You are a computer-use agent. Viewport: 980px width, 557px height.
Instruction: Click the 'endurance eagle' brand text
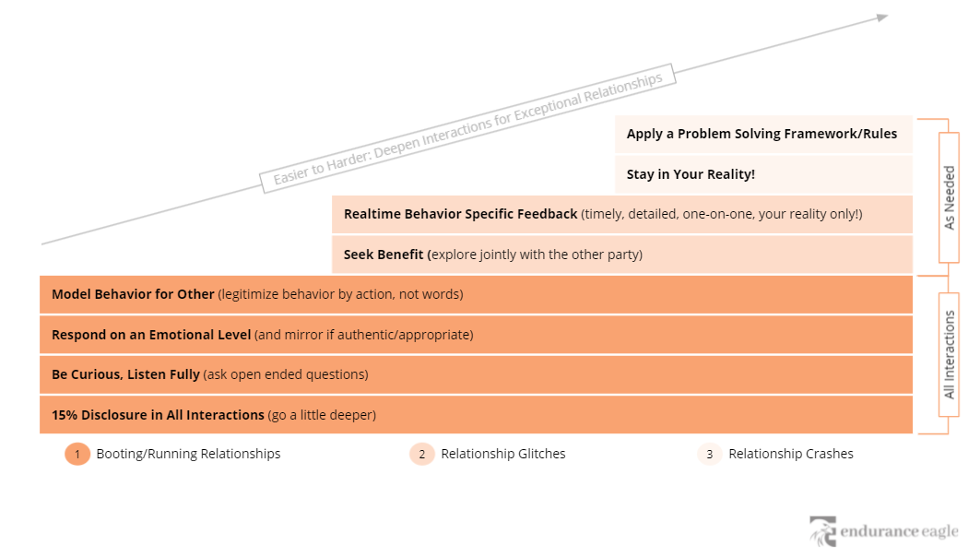click(x=899, y=532)
